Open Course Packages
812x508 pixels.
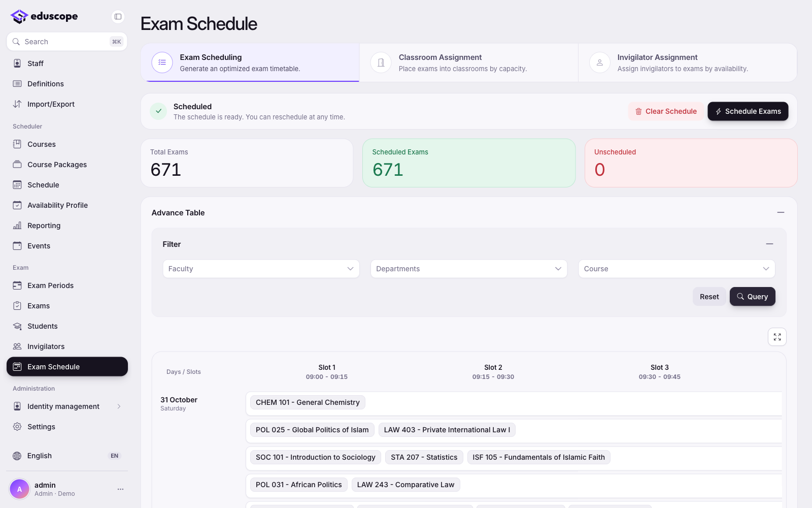(x=67, y=165)
